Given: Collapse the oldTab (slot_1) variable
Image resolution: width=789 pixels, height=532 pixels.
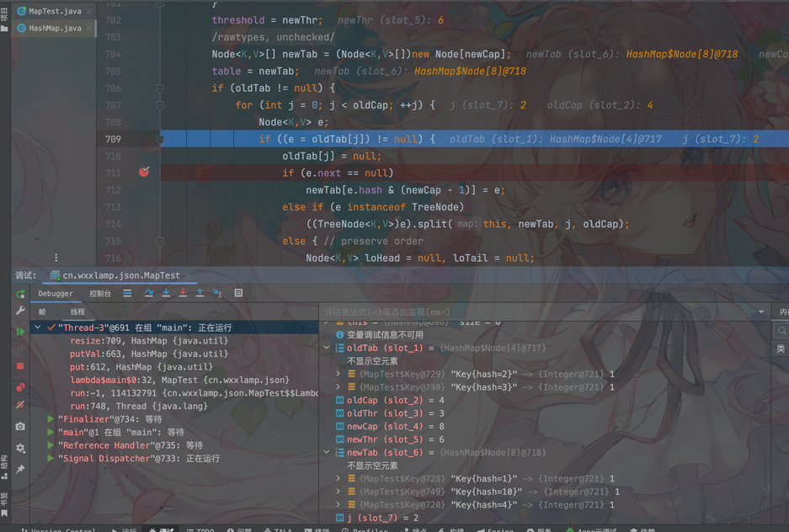Looking at the screenshot, I should coord(327,348).
